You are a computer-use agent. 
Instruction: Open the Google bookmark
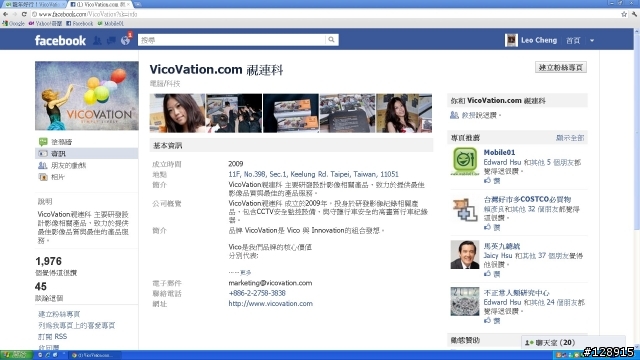pos(13,24)
